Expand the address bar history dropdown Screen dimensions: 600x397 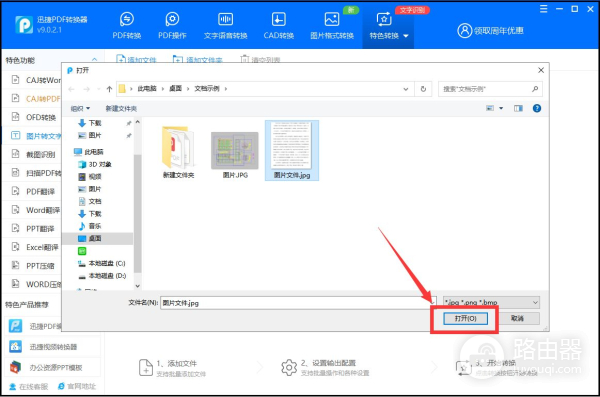[x=406, y=89]
